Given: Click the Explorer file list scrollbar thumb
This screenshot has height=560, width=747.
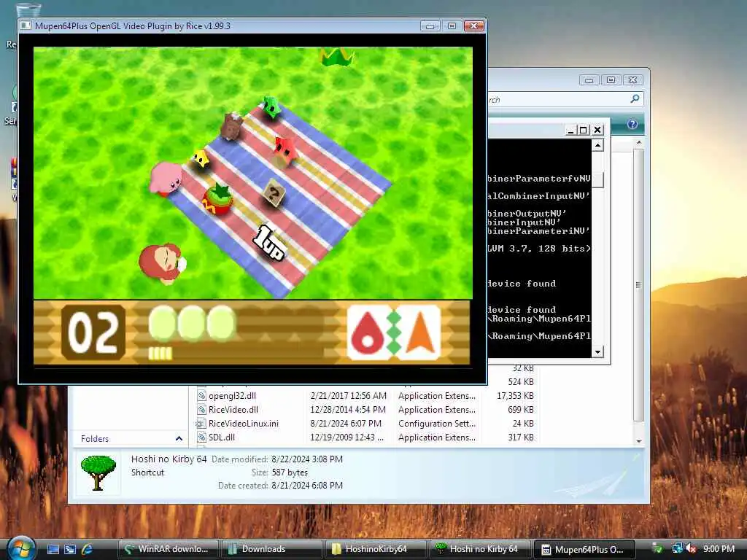Looking at the screenshot, I should click(639, 285).
